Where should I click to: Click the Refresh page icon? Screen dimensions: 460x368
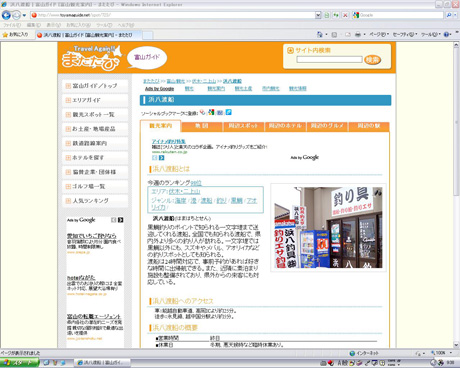(x=336, y=15)
